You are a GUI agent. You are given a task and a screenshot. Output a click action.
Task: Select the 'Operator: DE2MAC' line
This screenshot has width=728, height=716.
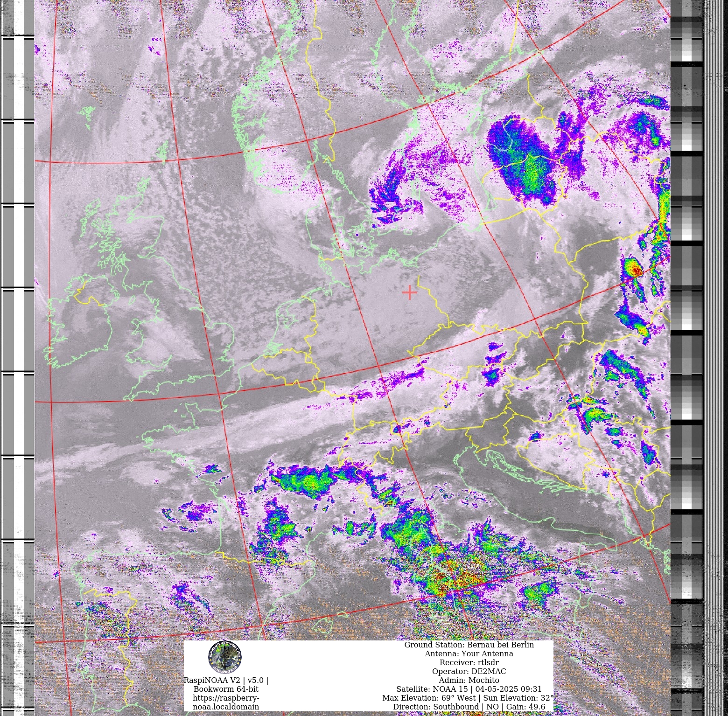tap(469, 671)
